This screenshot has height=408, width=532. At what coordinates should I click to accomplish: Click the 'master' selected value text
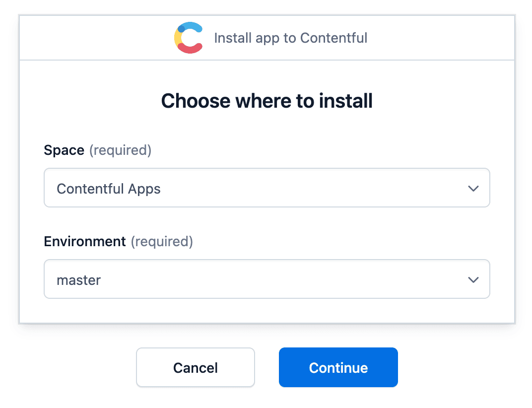79,280
